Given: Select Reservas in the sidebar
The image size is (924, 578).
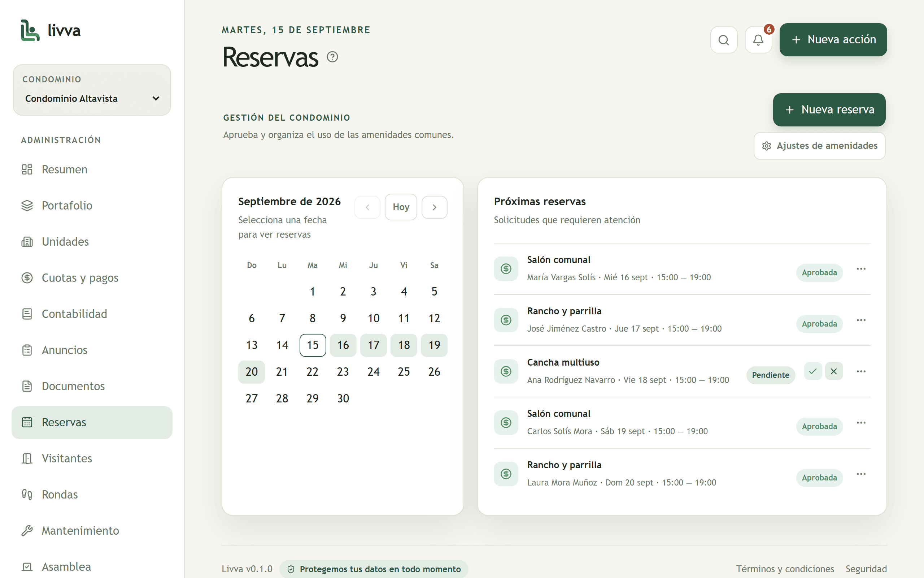Looking at the screenshot, I should click(92, 422).
